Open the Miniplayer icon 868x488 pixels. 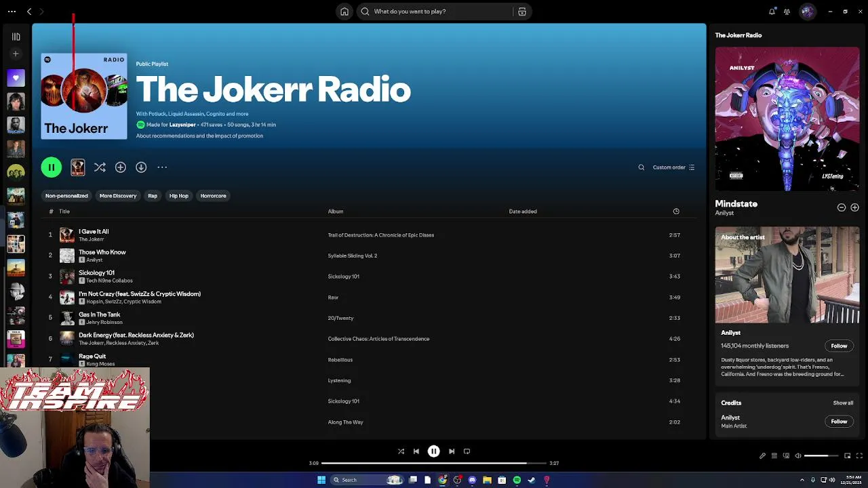[847, 456]
